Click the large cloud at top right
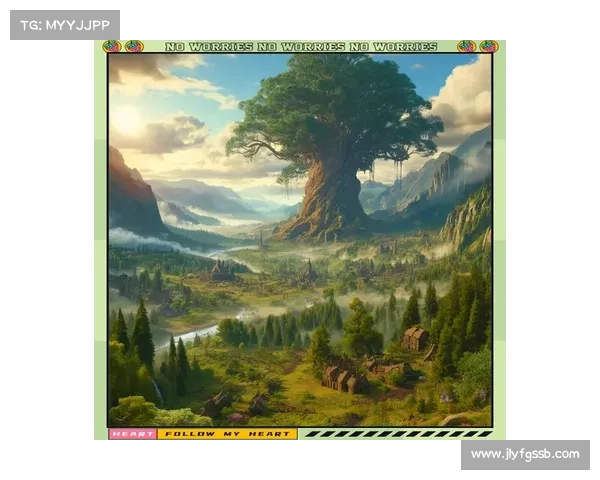600x480 pixels. (462, 95)
